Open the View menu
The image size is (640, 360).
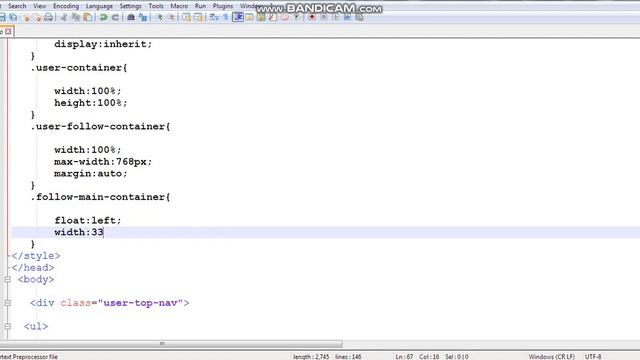pyautogui.click(x=40, y=6)
